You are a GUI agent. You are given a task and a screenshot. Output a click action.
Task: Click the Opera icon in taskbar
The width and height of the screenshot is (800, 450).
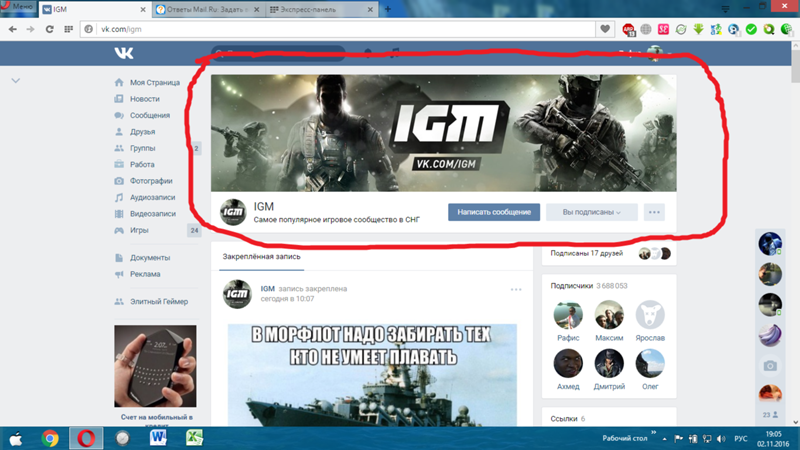pyautogui.click(x=86, y=438)
